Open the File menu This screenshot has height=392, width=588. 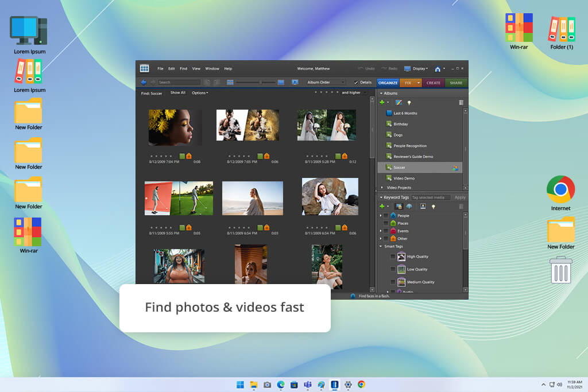(x=161, y=68)
